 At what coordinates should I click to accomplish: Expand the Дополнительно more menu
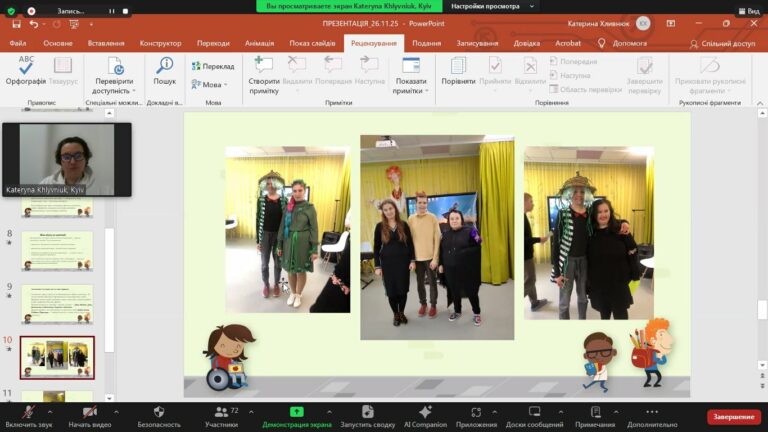[652, 416]
